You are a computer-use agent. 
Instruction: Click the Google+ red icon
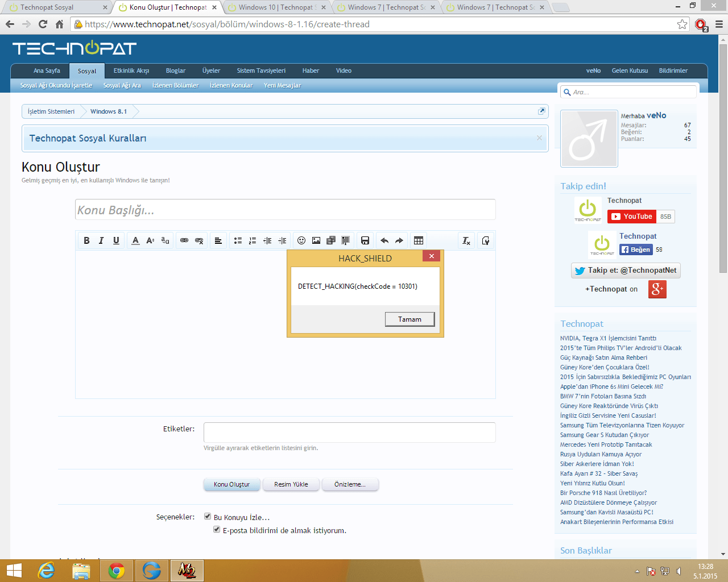657,289
